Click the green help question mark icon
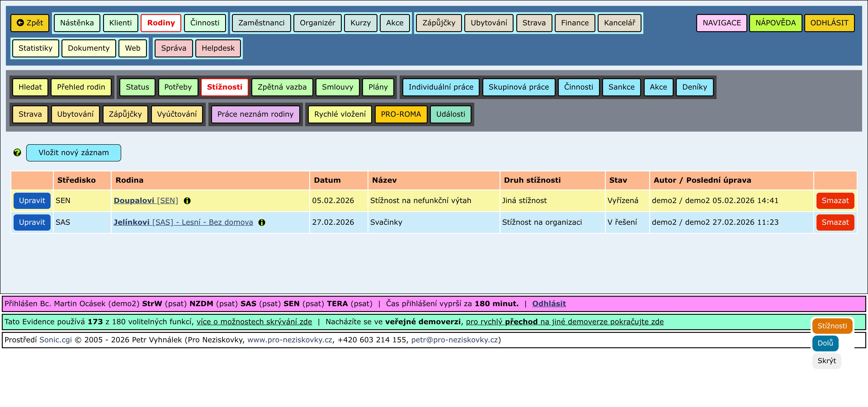The image size is (868, 407). coord(17,153)
